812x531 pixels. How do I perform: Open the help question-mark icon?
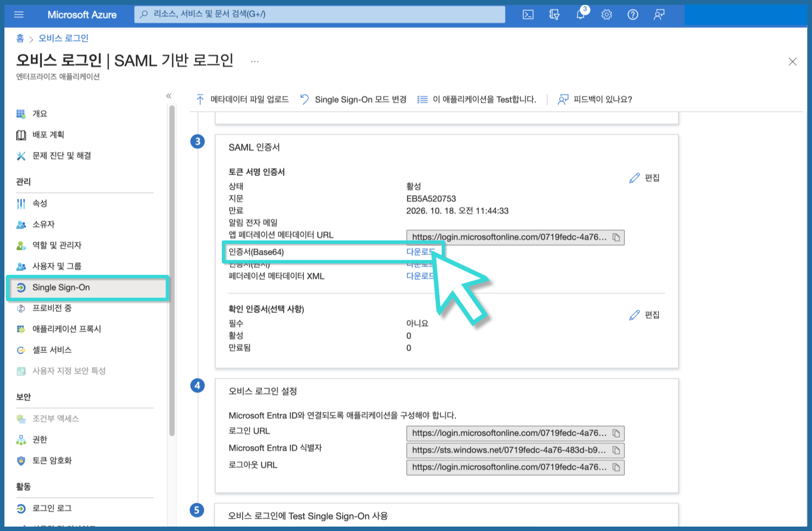point(633,15)
